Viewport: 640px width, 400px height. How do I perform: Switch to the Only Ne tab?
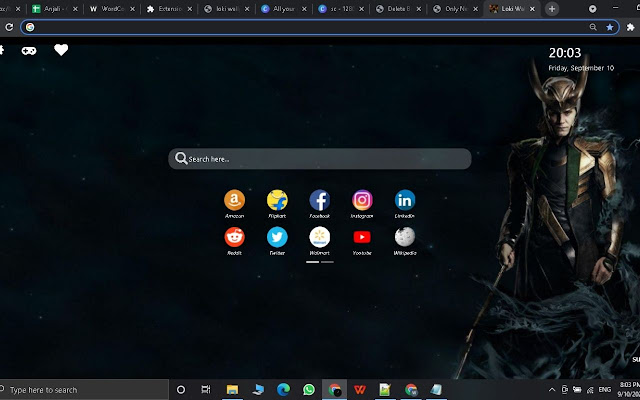tap(455, 9)
